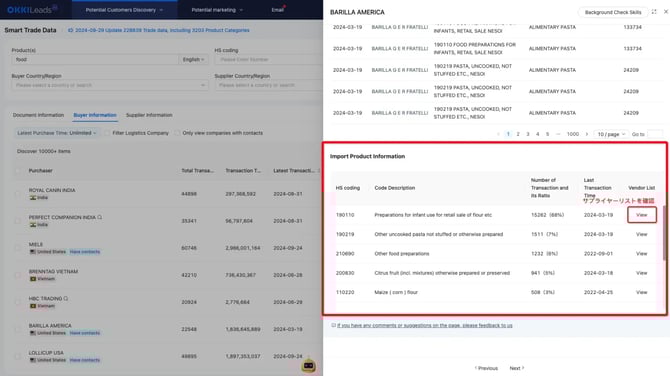Screen dimensions: 670x376
Task: Open Potential marketing dropdown menu
Action: [217, 10]
